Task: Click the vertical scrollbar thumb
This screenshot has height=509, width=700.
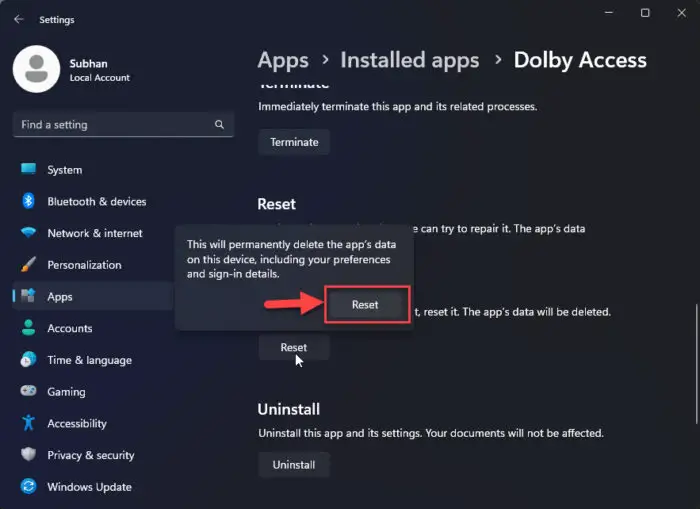Action: [696, 364]
